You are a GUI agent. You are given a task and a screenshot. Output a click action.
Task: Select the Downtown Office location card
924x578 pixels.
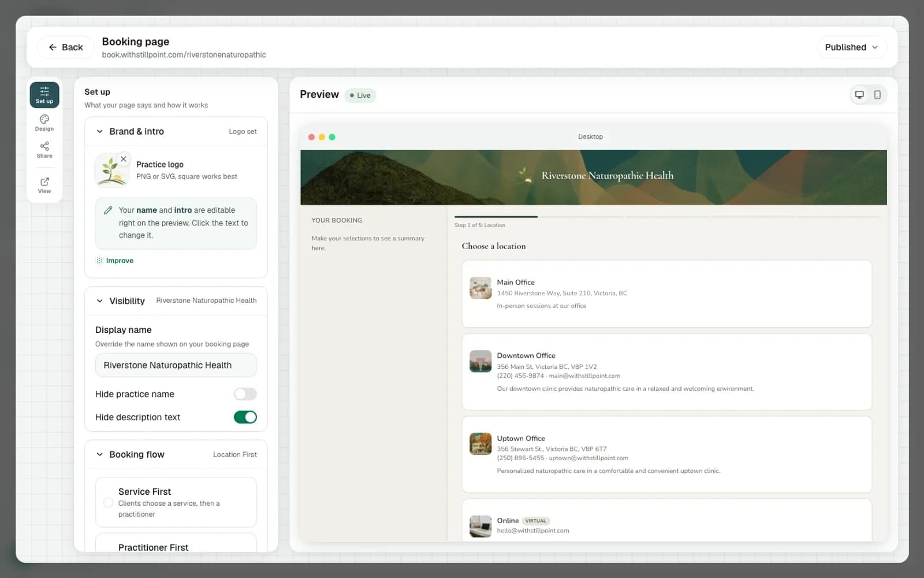[x=667, y=372]
